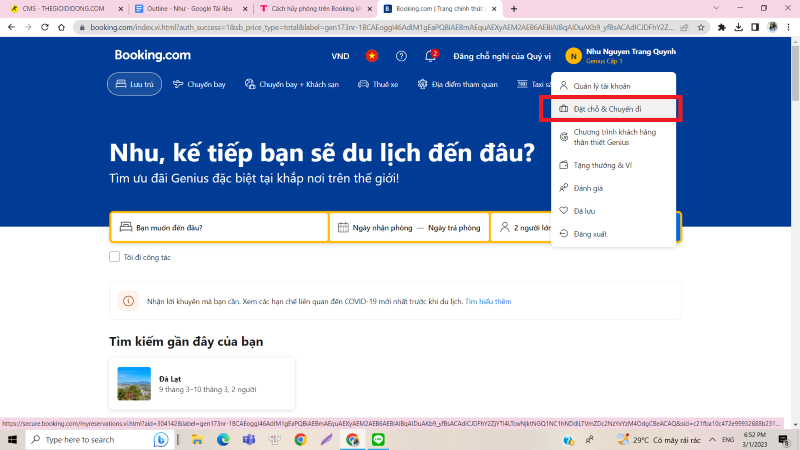Image resolution: width=800 pixels, height=450 pixels.
Task: Click 'Đăng chỗ nghỉ của Quý vị'
Action: coord(501,56)
